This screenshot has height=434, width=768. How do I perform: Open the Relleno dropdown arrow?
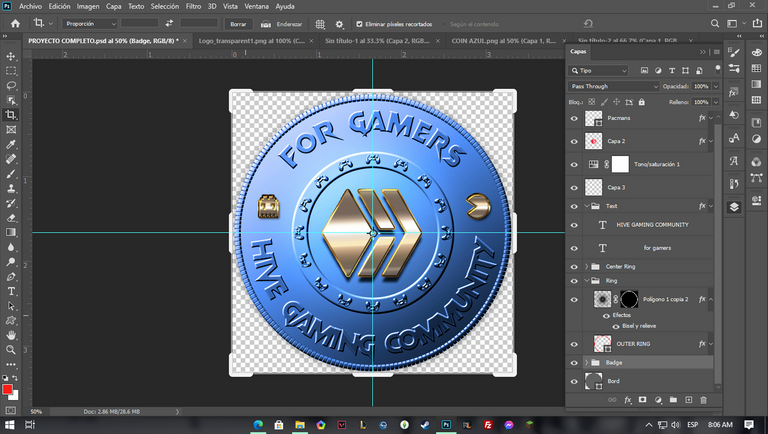(x=716, y=102)
